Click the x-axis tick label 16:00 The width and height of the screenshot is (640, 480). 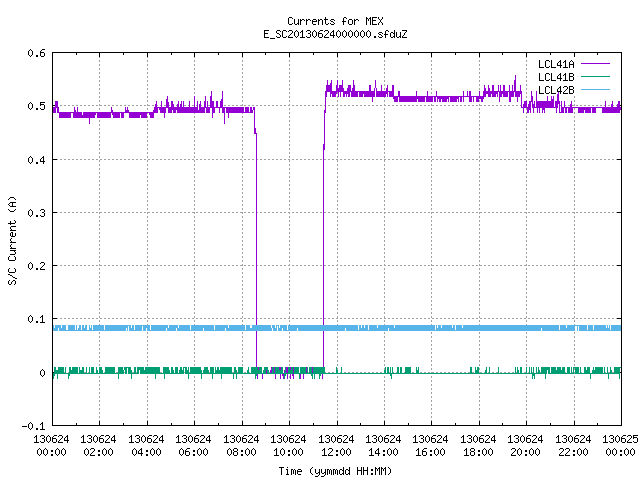(430, 452)
